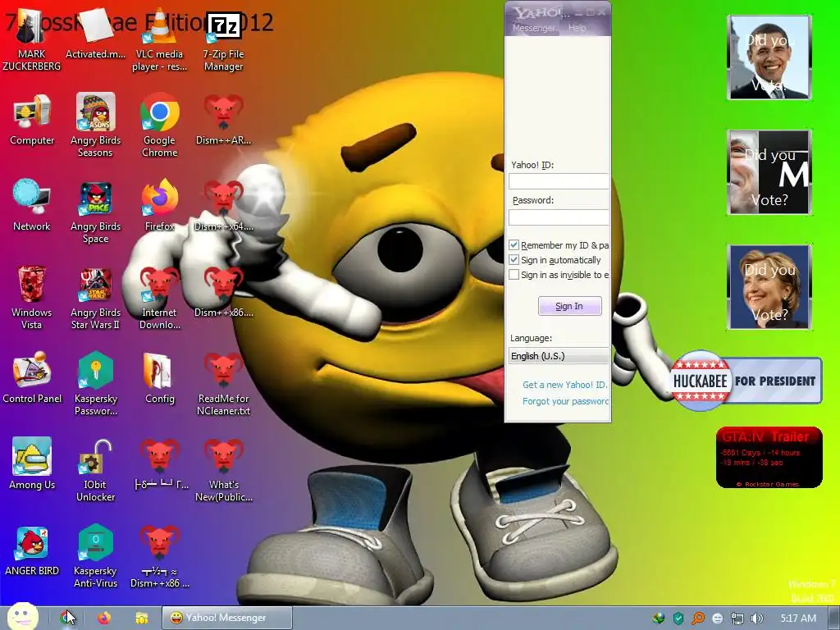
Task: Click the green shield tray icon
Action: pyautogui.click(x=678, y=619)
